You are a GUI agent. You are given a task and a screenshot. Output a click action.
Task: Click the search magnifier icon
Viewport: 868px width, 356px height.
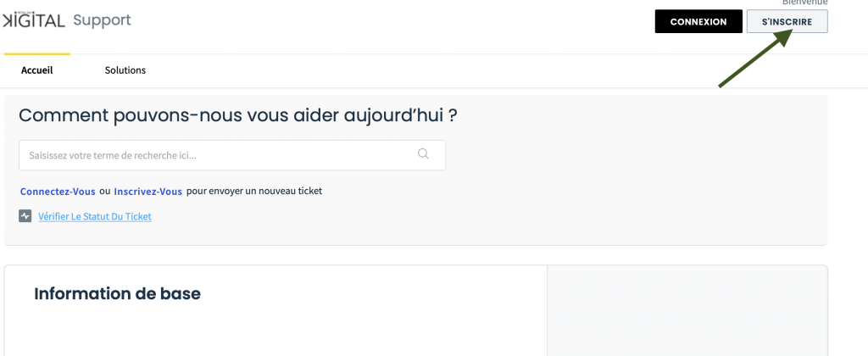point(424,154)
